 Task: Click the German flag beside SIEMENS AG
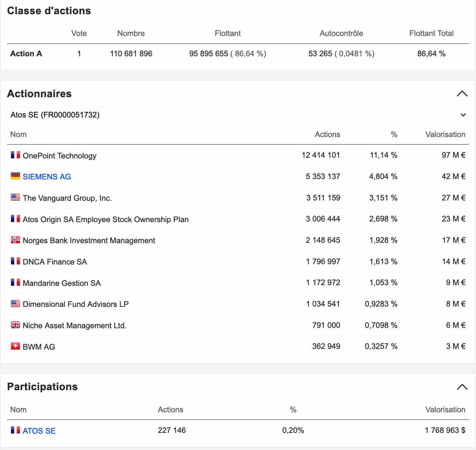(15, 176)
